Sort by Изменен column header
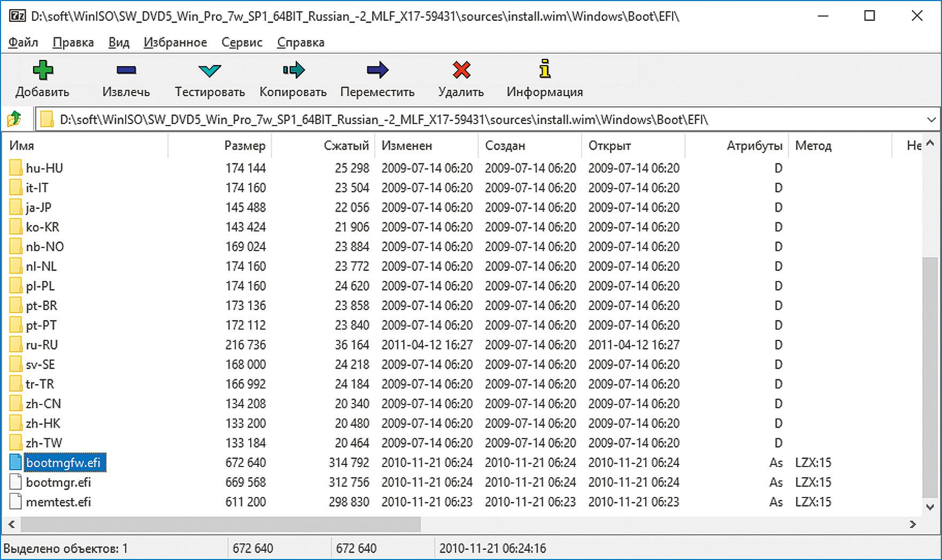This screenshot has width=942, height=560. 406,145
